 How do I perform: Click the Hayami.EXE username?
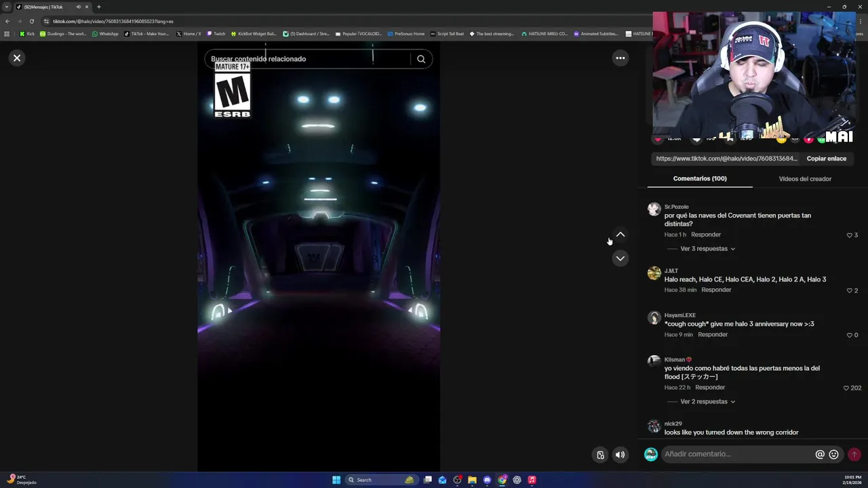[x=679, y=315]
